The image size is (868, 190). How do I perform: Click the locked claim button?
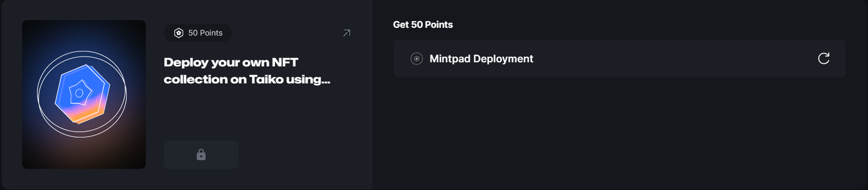[201, 154]
